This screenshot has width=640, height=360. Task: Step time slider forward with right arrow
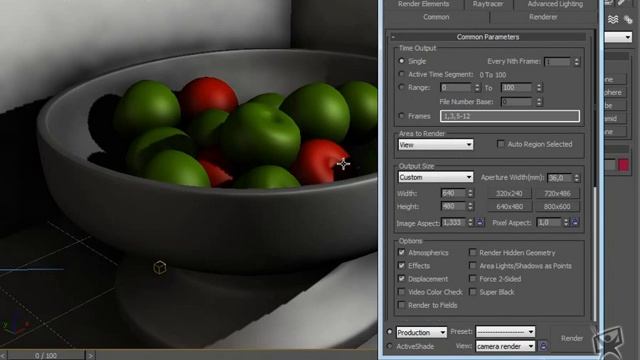pos(91,356)
